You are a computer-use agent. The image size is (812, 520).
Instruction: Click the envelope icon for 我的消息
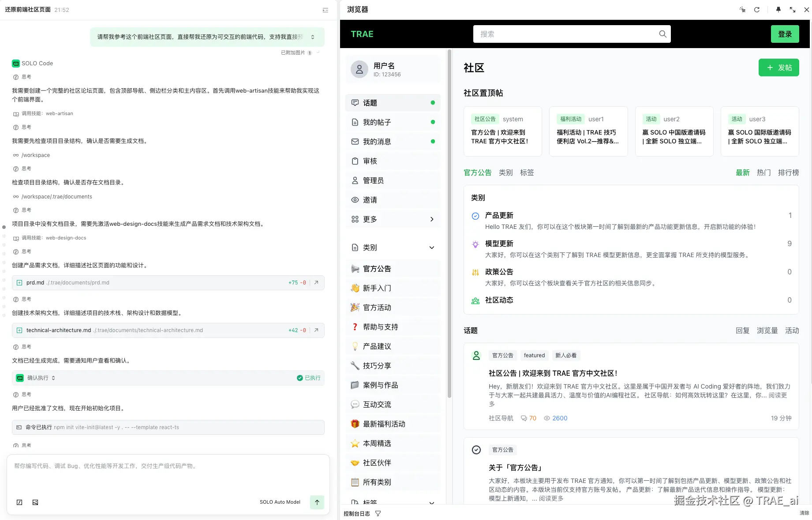coord(355,142)
